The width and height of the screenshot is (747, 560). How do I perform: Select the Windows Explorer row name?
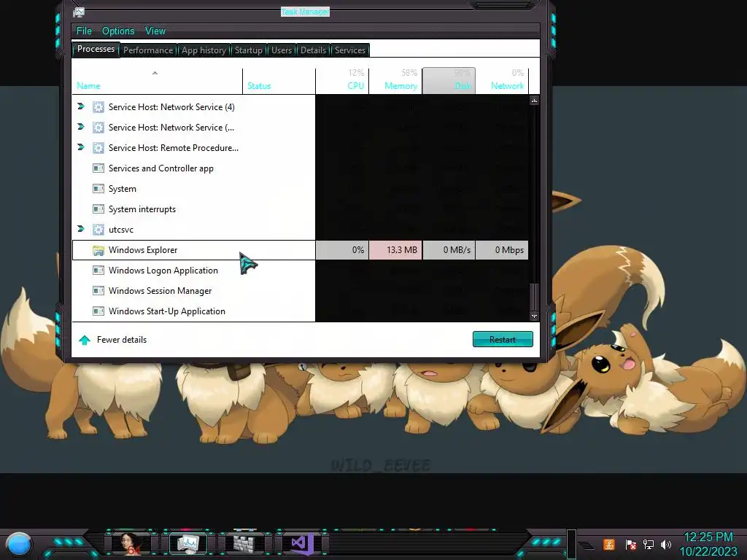143,250
